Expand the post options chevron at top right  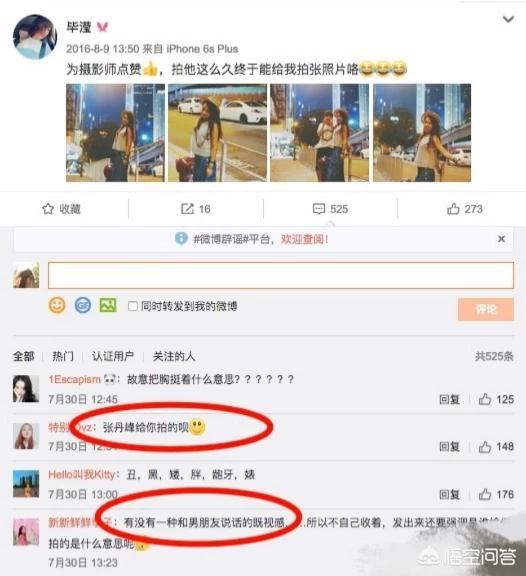(508, 19)
